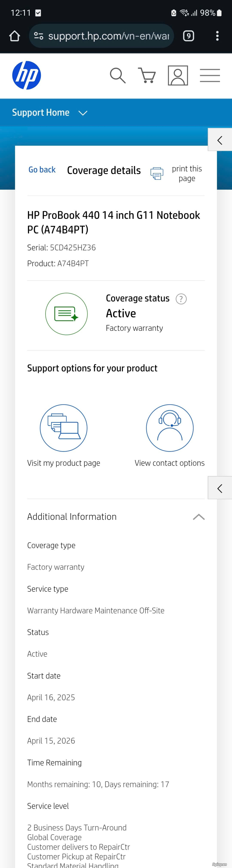Go back to the previous page

(42, 169)
